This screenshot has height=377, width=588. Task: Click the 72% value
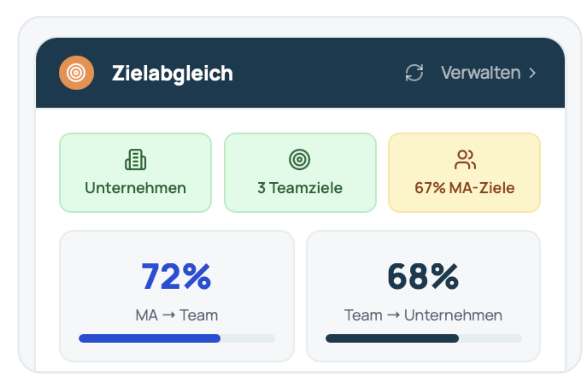coord(177,276)
